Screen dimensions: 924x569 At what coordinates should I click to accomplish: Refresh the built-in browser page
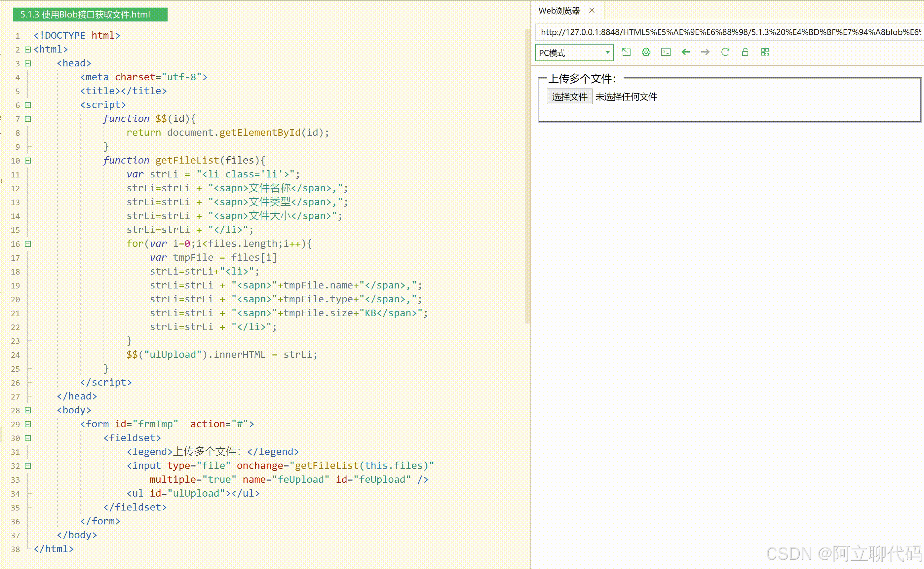pos(725,52)
